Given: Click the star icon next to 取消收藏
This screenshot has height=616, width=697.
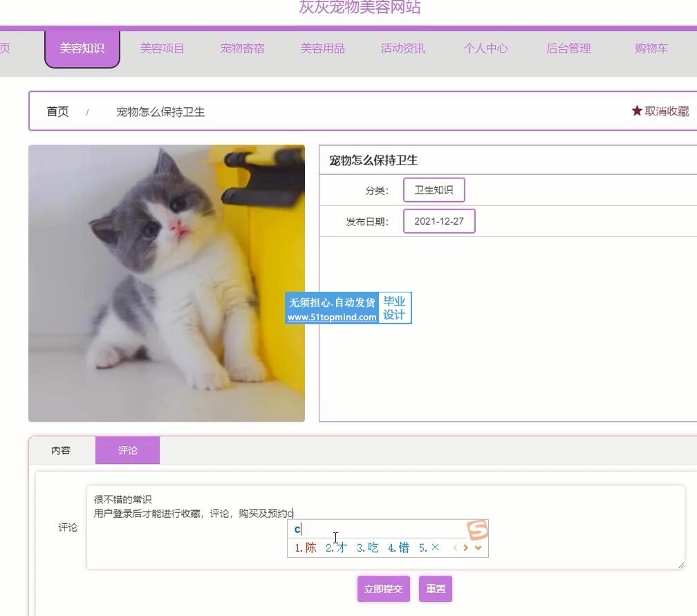Looking at the screenshot, I should pos(637,111).
